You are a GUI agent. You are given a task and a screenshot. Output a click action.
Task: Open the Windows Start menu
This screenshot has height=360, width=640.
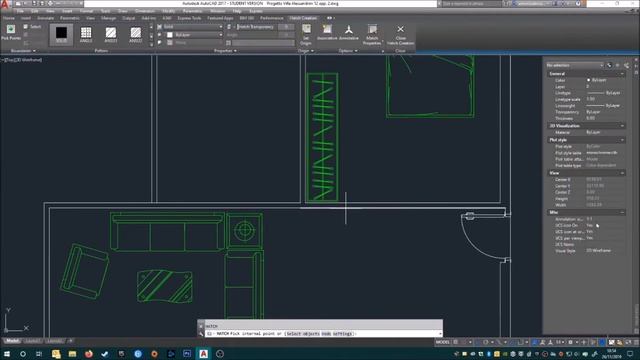[x=7, y=354]
